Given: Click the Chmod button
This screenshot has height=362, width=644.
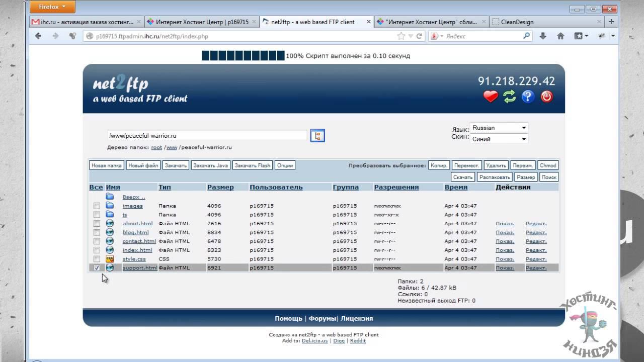Looking at the screenshot, I should tap(548, 165).
